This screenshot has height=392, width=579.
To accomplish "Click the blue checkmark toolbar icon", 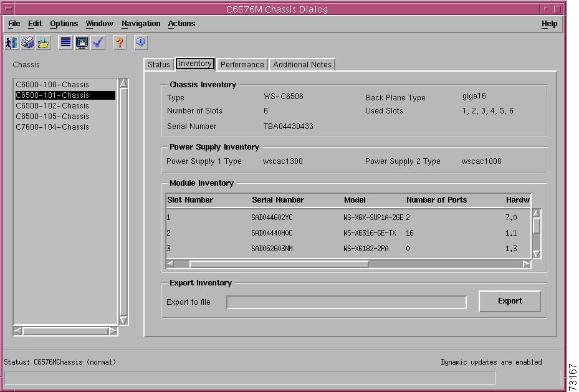I will (x=98, y=42).
